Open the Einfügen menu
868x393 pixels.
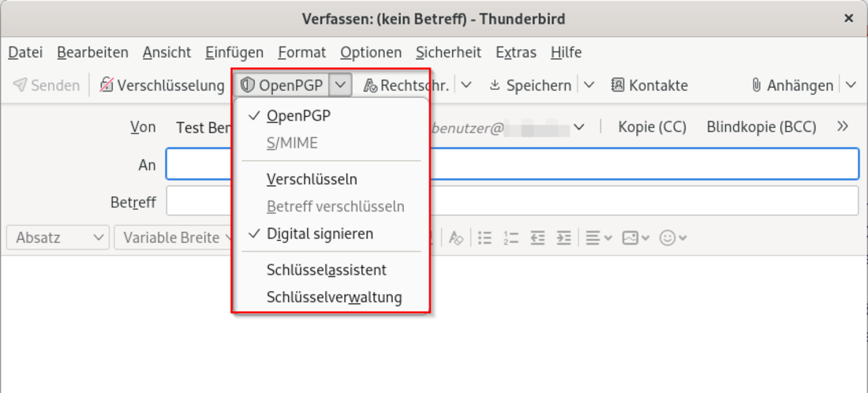coord(234,53)
